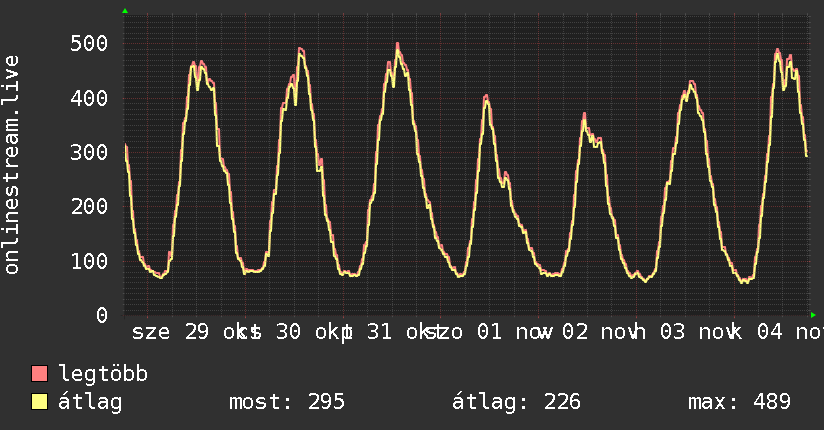Screen dimensions: 824x430
Task: Click the 400 y-axis label
Action: point(89,98)
